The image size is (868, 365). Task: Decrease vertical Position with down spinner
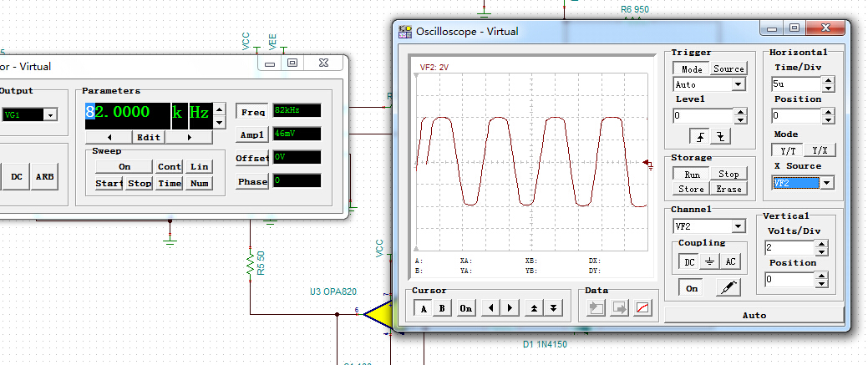point(821,283)
